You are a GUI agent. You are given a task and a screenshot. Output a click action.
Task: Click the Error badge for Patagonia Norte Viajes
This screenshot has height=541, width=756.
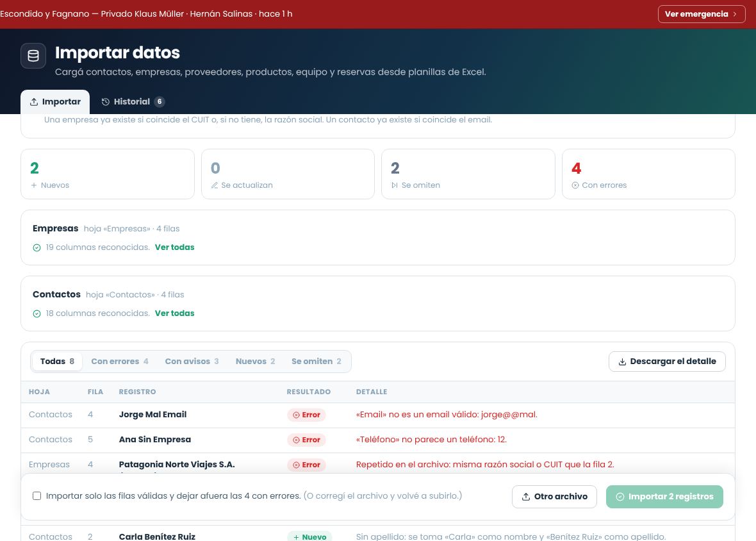(x=307, y=465)
